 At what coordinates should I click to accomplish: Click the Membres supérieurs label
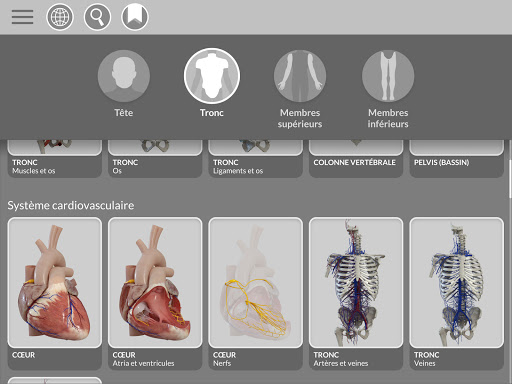click(x=300, y=118)
